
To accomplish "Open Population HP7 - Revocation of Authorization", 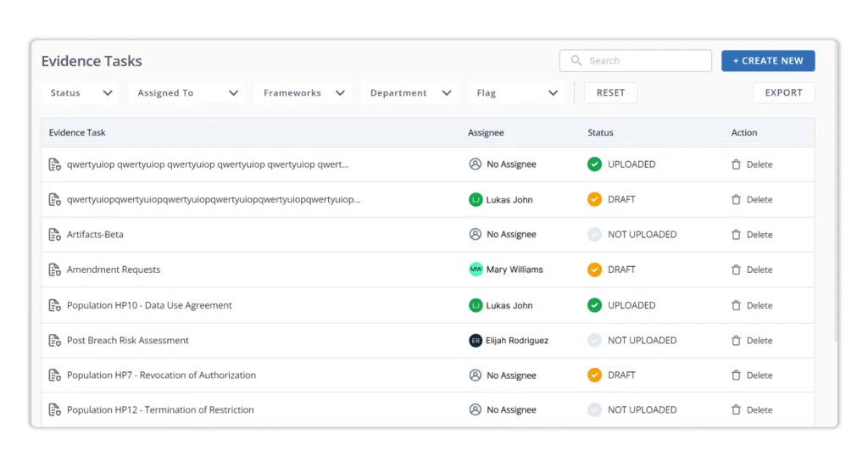I will pos(162,375).
